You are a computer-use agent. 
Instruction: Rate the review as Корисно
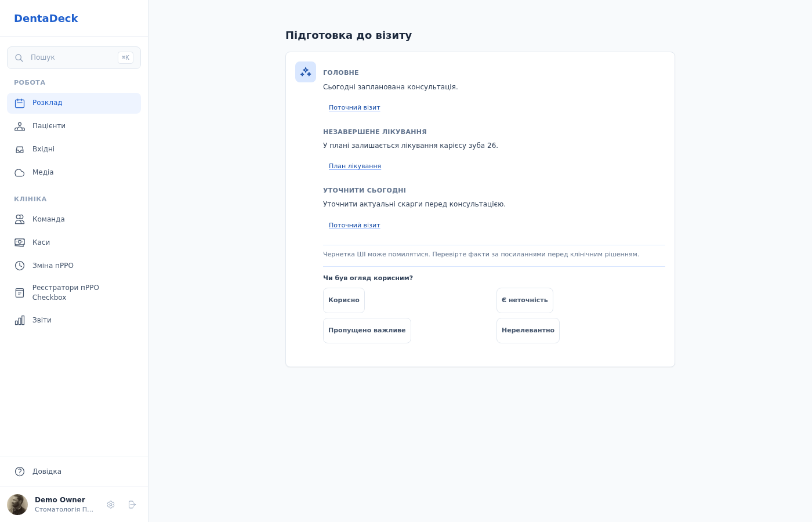click(344, 300)
